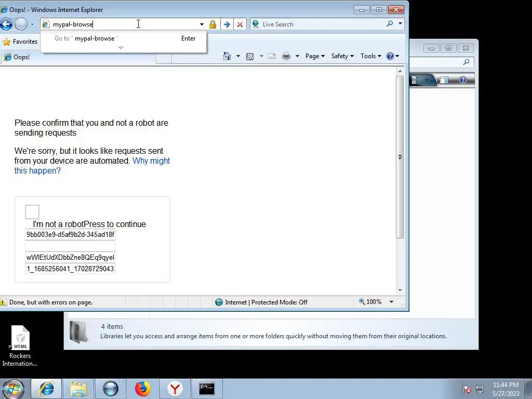Open the 'Rockers Internation...' HTML desktop file
532x399 pixels.
click(x=20, y=346)
